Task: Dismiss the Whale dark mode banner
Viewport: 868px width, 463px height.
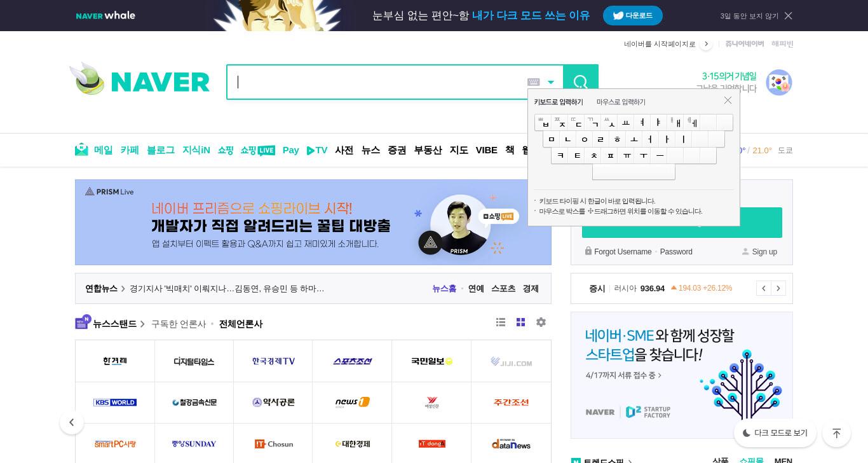Action: tap(788, 15)
